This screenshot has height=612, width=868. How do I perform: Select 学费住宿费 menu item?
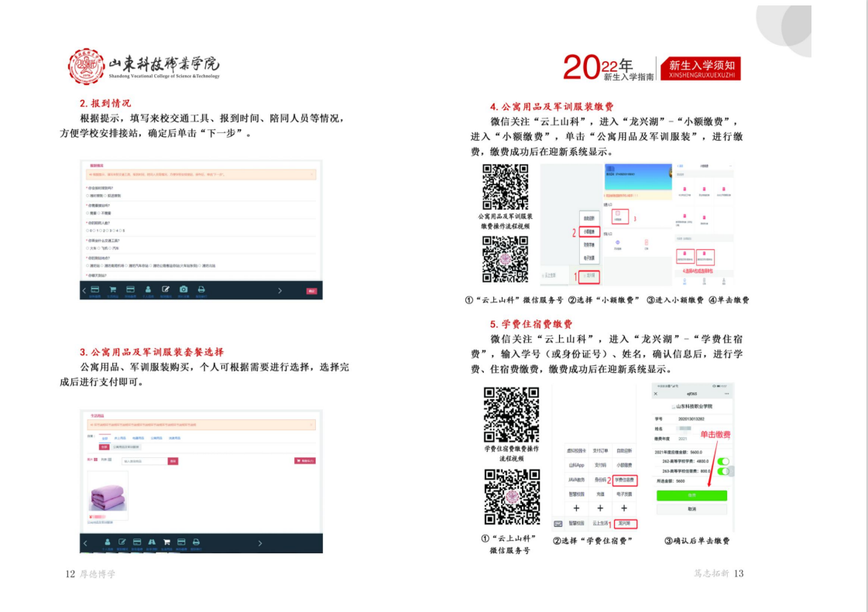(x=623, y=480)
